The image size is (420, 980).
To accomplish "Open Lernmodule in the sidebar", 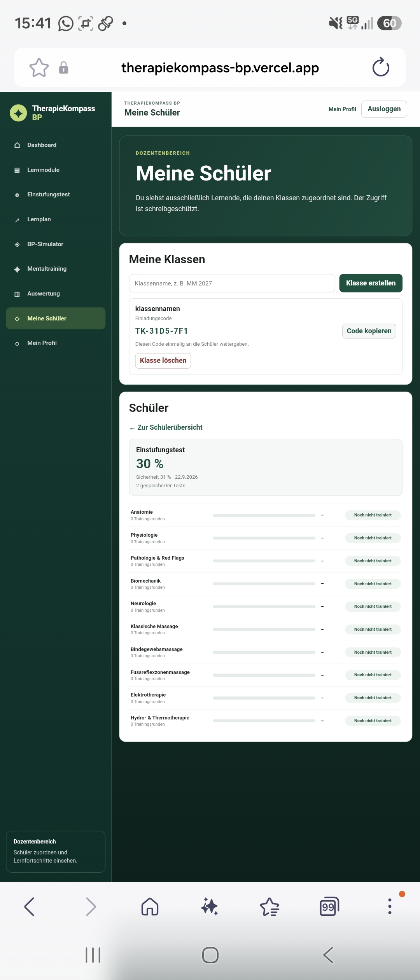I will [56, 170].
